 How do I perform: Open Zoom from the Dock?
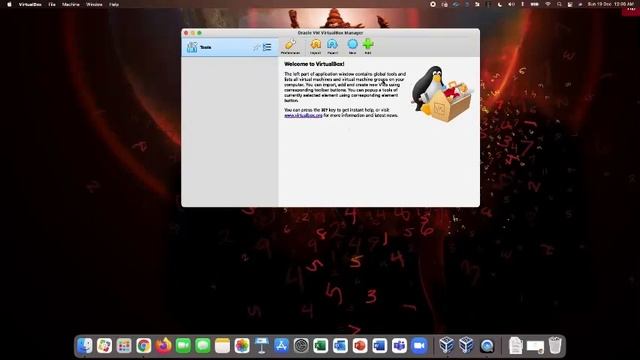point(419,346)
